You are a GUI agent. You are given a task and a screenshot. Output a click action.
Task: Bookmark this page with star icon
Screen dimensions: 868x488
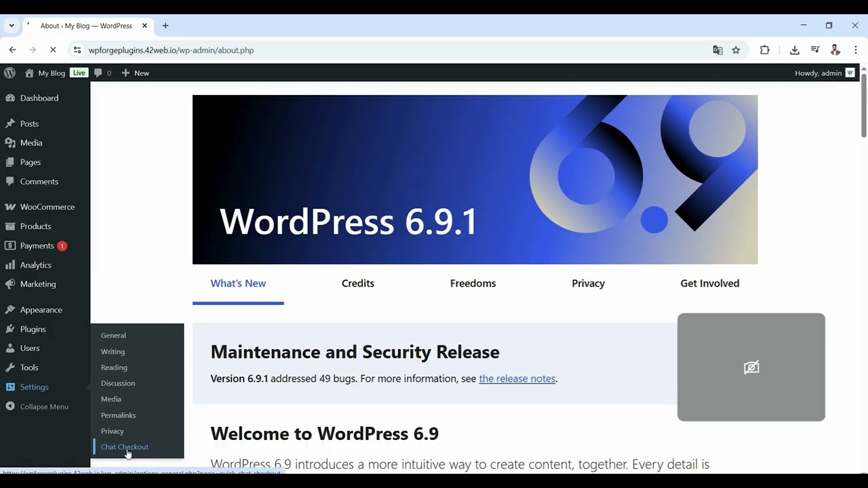click(736, 50)
